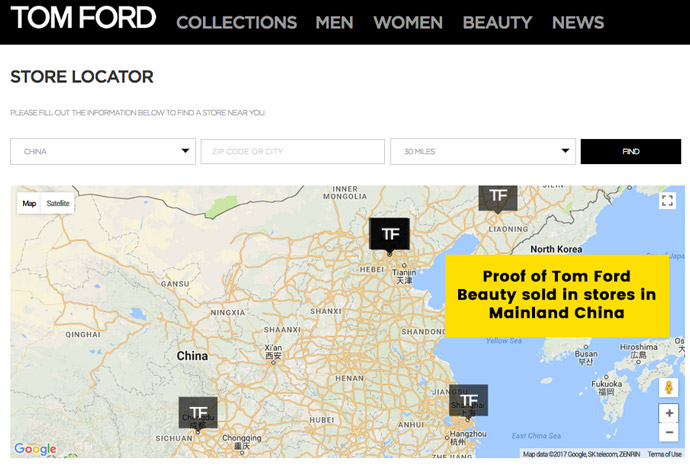
Task: Open the MEN menu
Action: [334, 23]
